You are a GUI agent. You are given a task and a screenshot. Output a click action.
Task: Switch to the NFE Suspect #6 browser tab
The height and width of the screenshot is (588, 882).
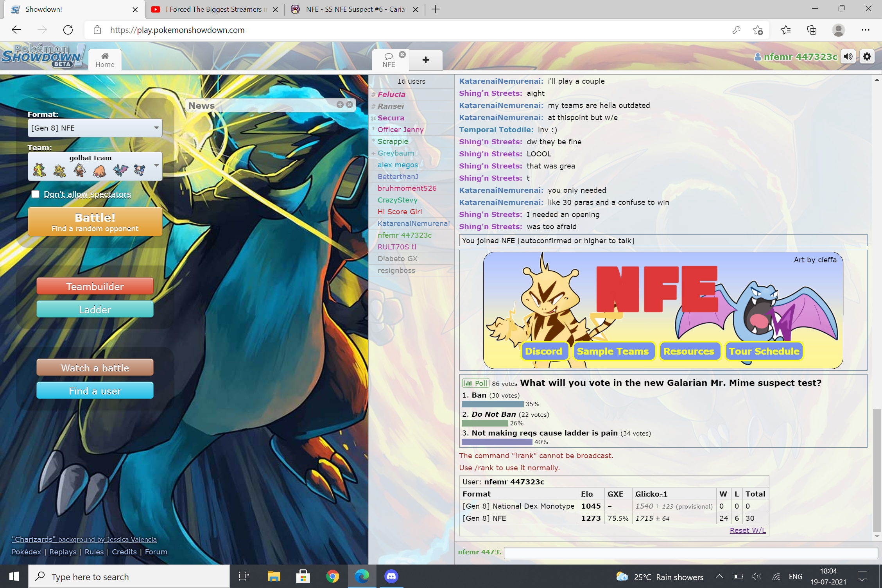(355, 9)
